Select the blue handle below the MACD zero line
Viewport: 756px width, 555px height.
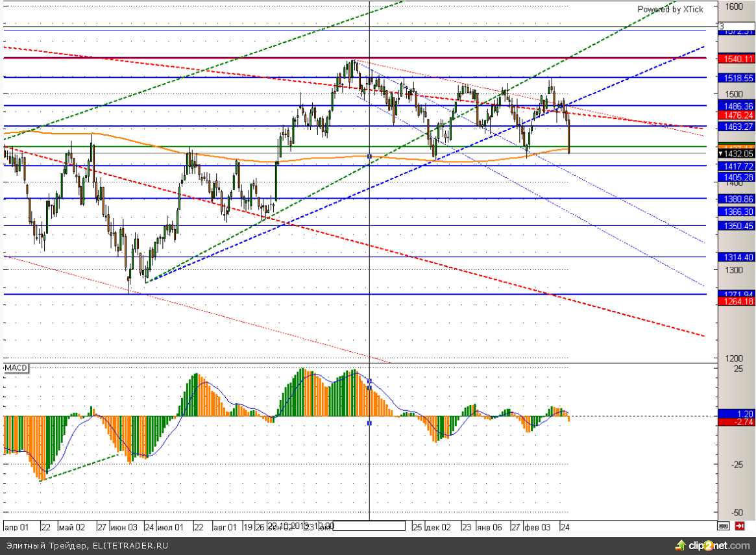(369, 423)
